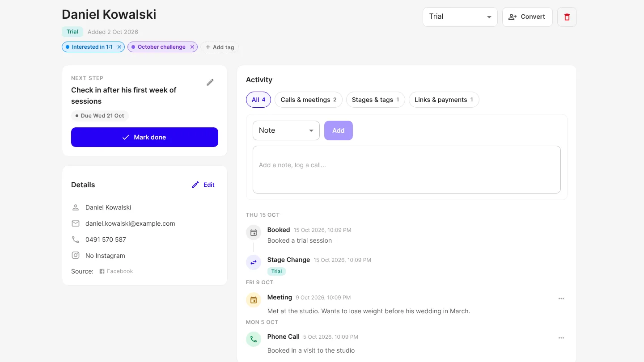The image size is (644, 362).
Task: Click the Booked calendar icon
Action: point(254,232)
